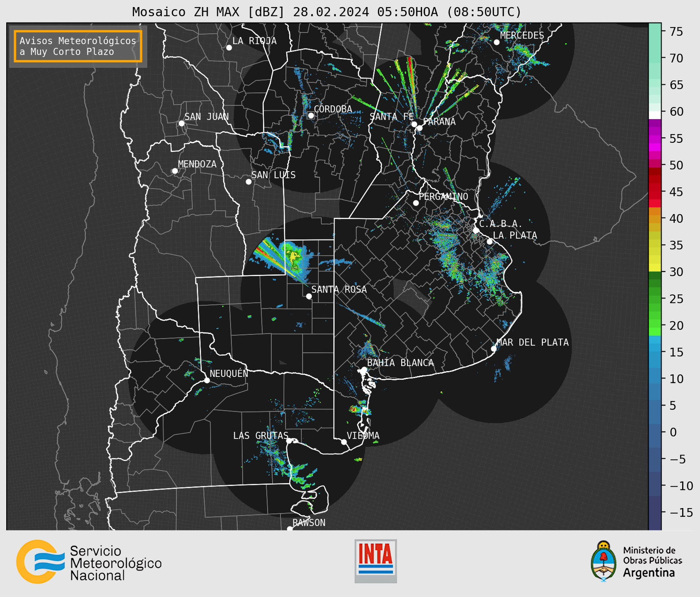Click the mint 70 dBZ band on colorbar
The image size is (700, 597).
coord(655,58)
